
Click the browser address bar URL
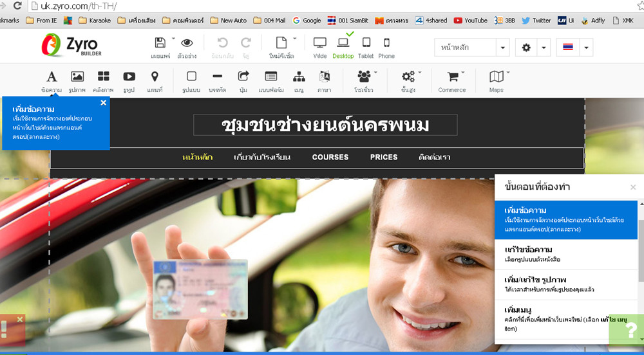(x=79, y=6)
